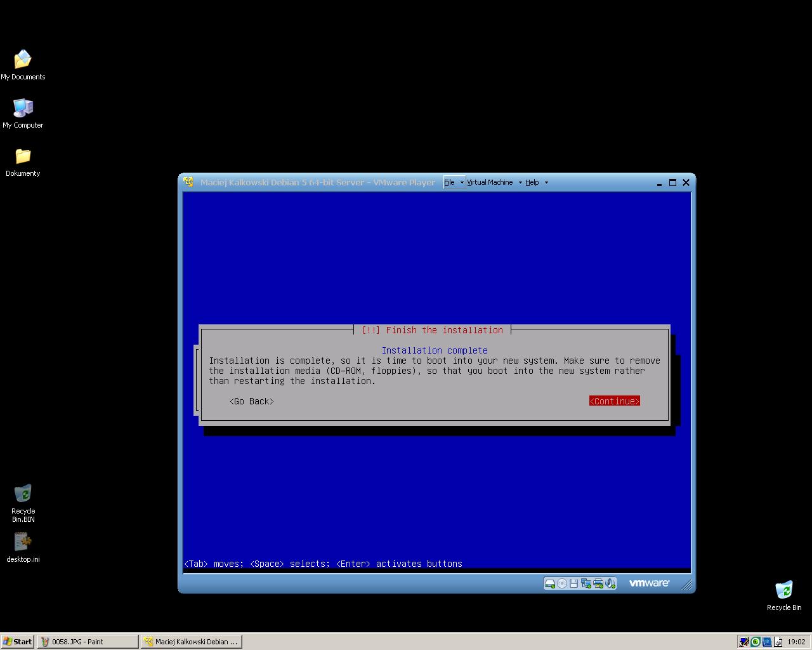Switch to Maciej Kalkowski Debian taskbar button
Screen dimensions: 812x650
[191, 642]
